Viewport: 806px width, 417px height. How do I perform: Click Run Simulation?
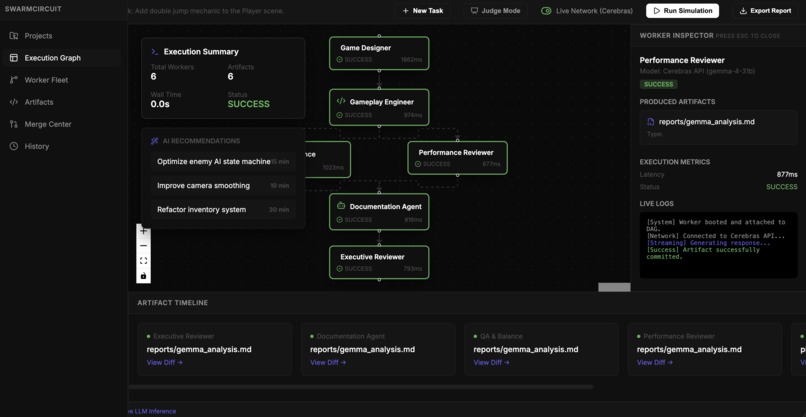pos(682,11)
